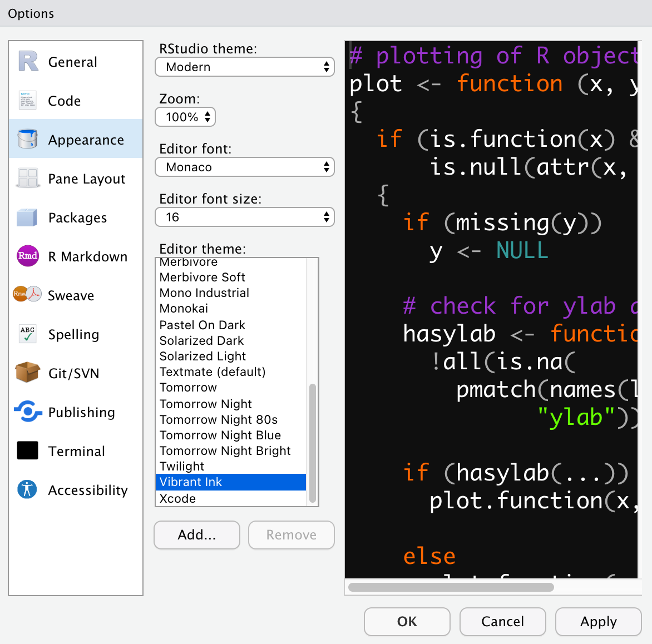Click the Pane Layout grid icon

pyautogui.click(x=28, y=178)
